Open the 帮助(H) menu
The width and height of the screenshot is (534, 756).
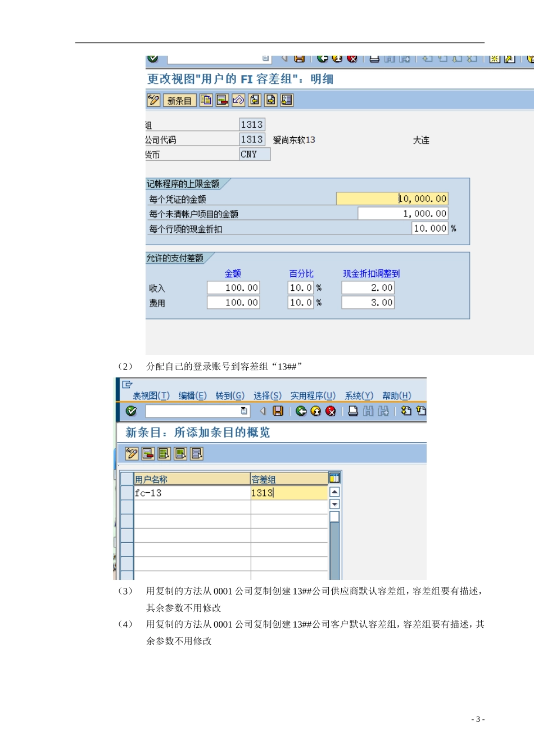tap(397, 396)
